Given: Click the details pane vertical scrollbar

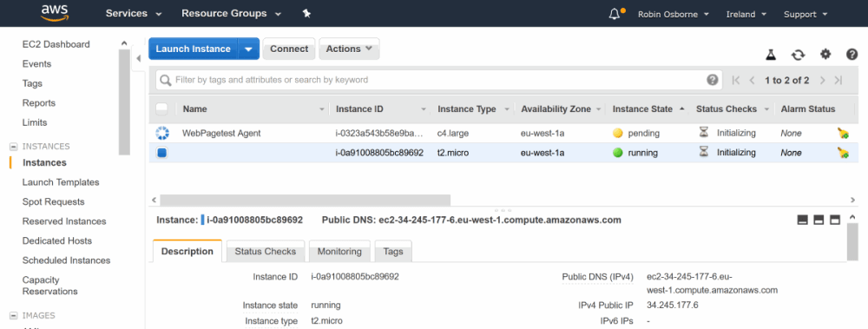Looking at the screenshot, I should 852,241.
